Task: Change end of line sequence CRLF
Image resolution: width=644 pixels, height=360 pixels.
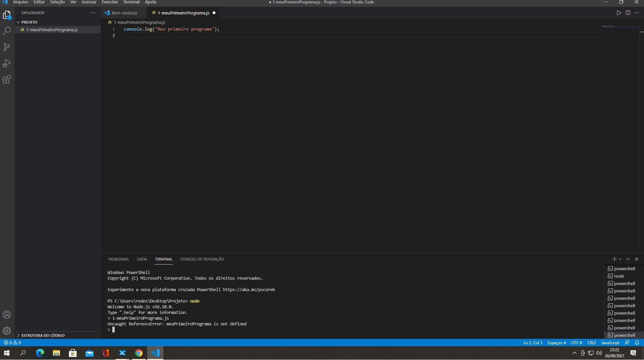Action: [592, 343]
